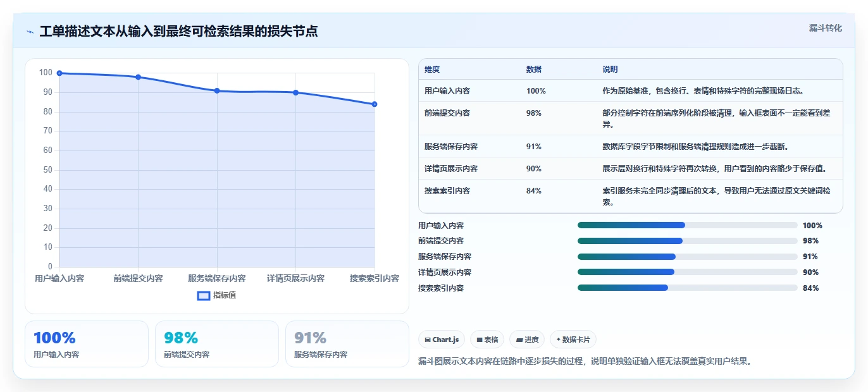868x392 pixels.
Task: Click the 详情页展示内容 progress bar
Action: click(687, 273)
